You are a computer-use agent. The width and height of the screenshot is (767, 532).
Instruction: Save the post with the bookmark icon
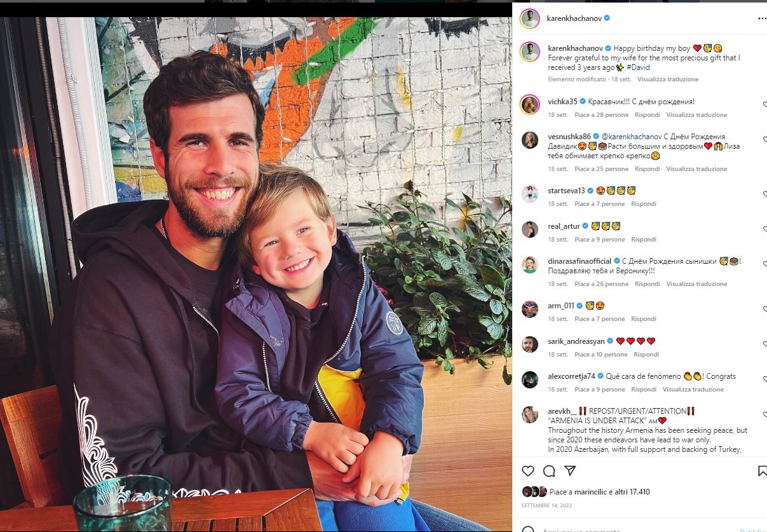point(763,471)
